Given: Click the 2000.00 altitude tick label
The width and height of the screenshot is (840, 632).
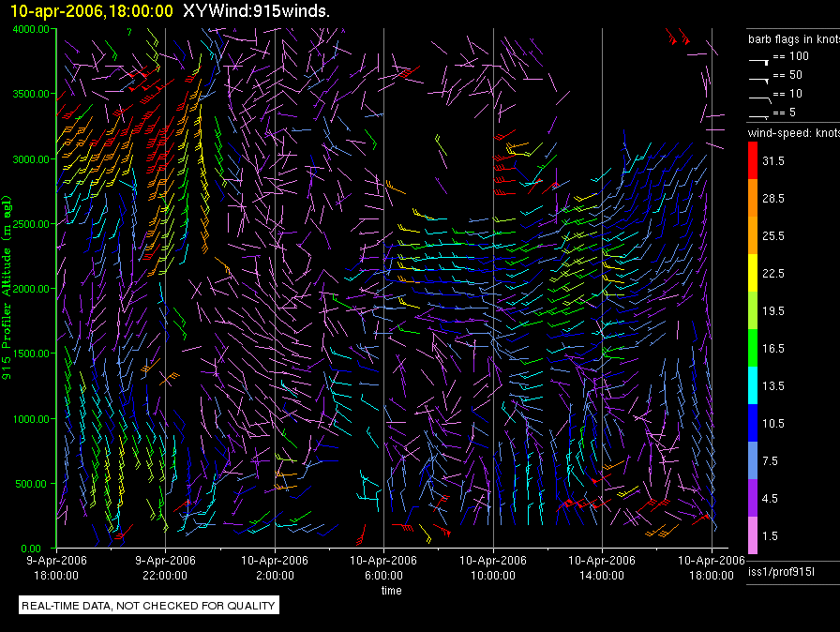Looking at the screenshot, I should tap(31, 289).
